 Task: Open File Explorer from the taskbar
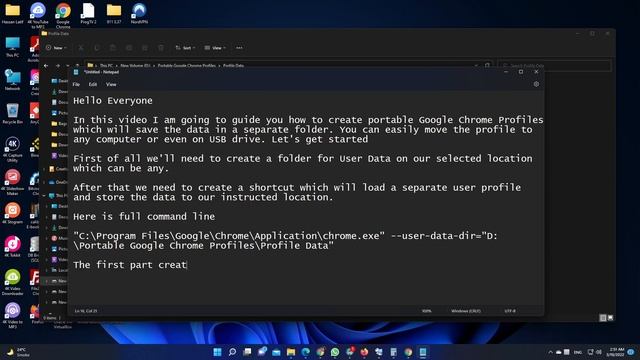[291, 352]
